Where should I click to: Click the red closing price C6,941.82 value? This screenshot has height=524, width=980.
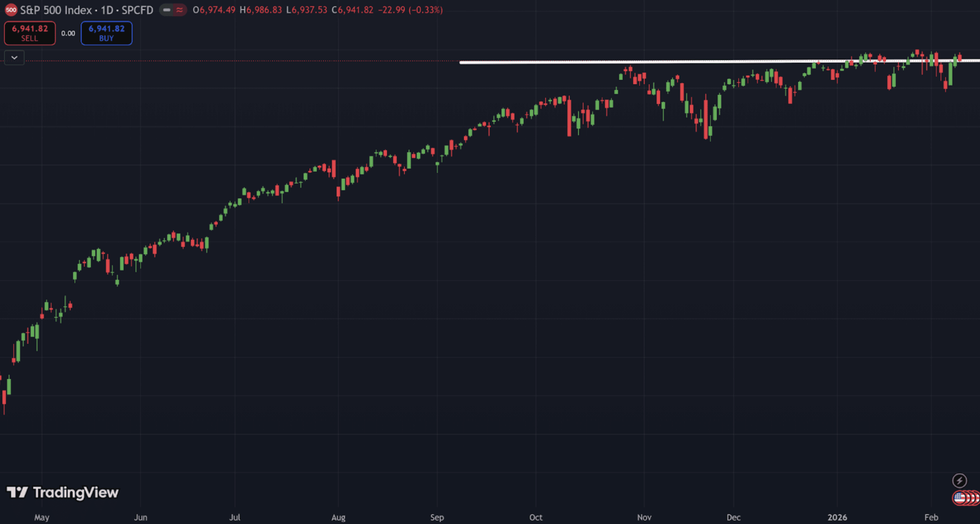coord(352,10)
